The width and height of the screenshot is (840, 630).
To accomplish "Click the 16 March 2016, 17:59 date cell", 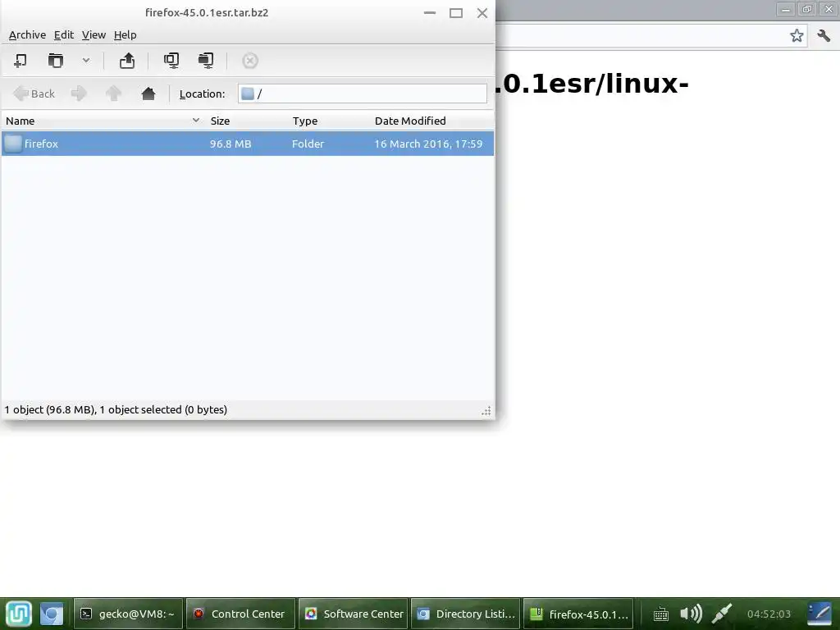I will click(428, 144).
